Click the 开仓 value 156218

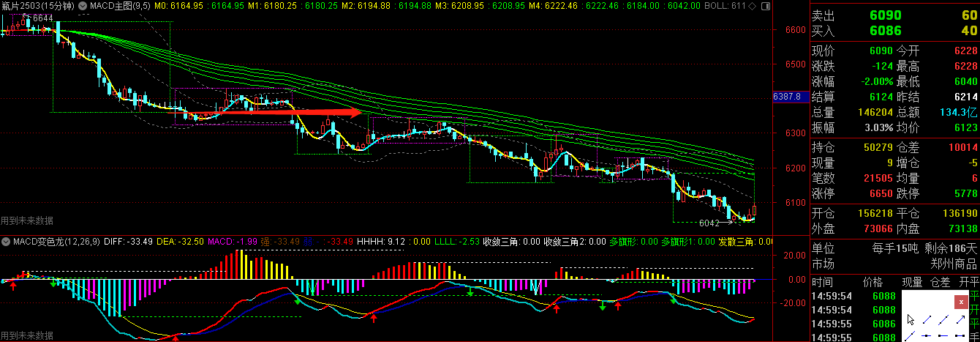[876, 213]
